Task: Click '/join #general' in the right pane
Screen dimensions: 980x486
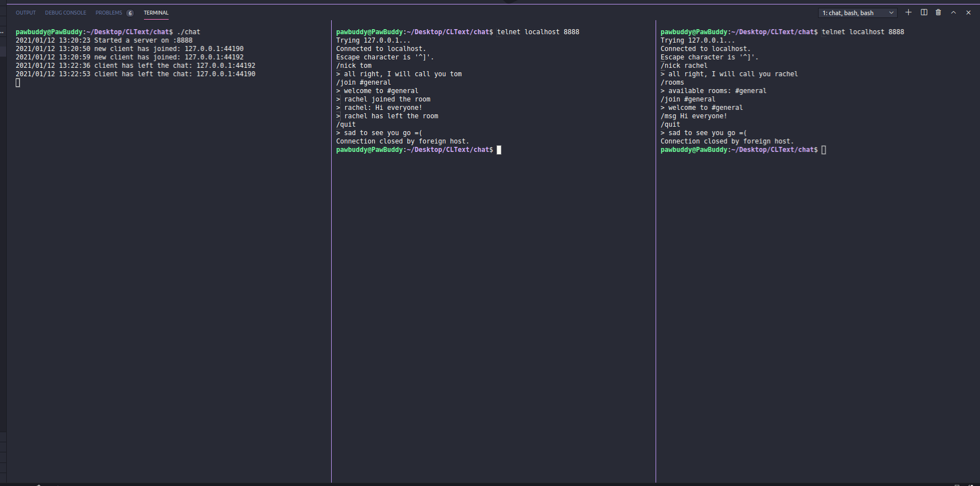Action: (688, 99)
